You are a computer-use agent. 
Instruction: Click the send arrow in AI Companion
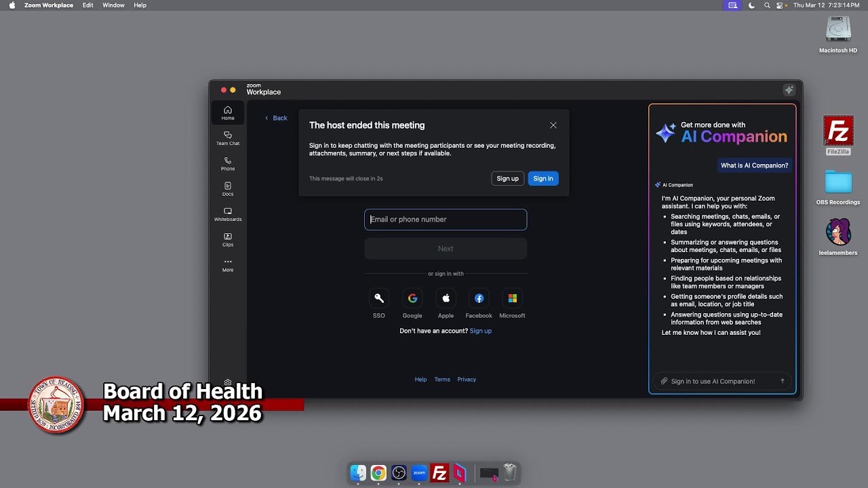click(782, 381)
